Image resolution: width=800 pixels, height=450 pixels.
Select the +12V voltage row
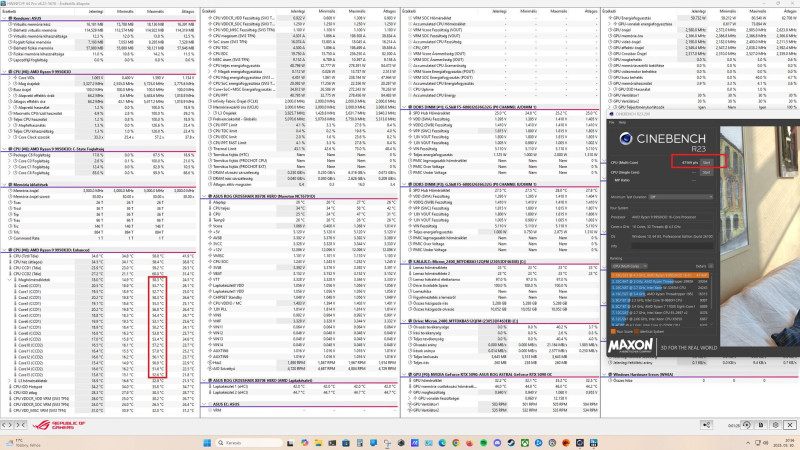(298, 249)
